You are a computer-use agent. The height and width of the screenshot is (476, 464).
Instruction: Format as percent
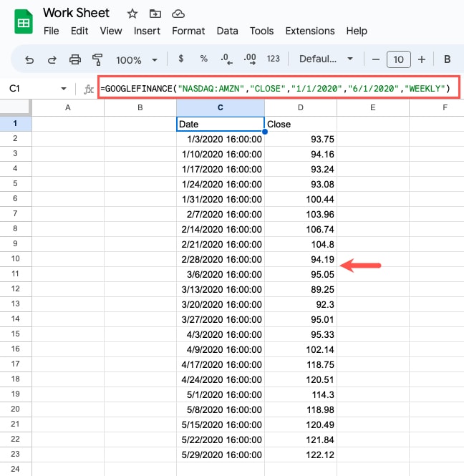coord(204,59)
